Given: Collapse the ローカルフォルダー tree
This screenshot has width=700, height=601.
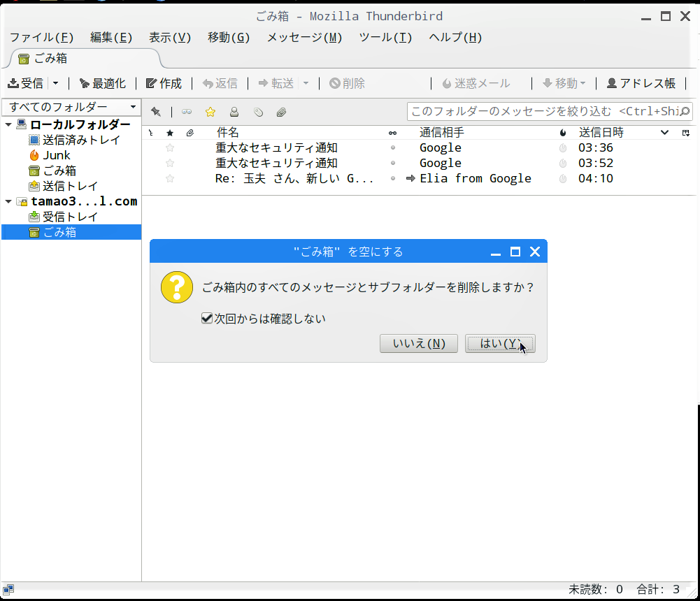Looking at the screenshot, I should pos(8,125).
